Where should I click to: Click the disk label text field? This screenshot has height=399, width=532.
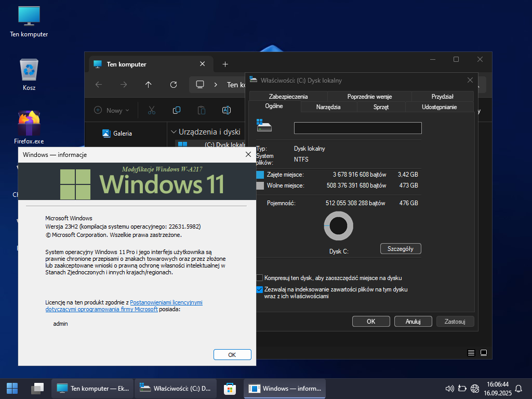tap(357, 128)
